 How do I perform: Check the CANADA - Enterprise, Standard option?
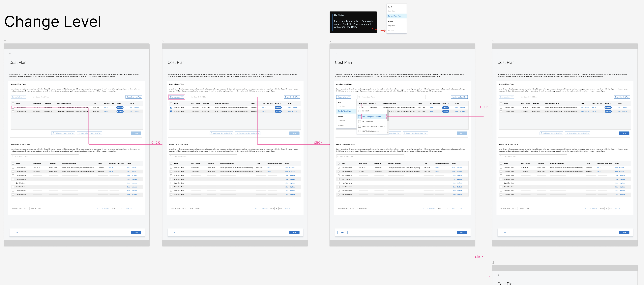[x=360, y=126]
